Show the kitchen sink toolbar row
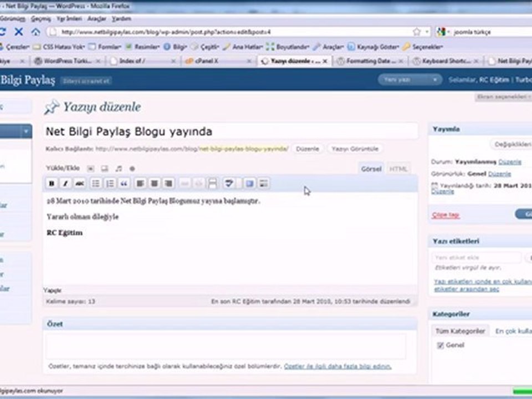The image size is (532, 399). point(264,183)
